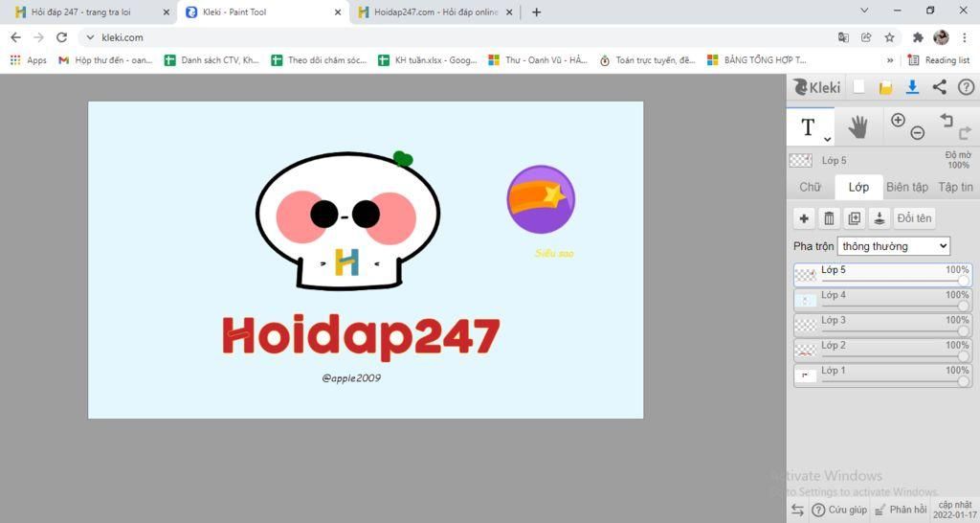Image resolution: width=980 pixels, height=523 pixels.
Task: Open Chrome extensions puzzle icon
Action: [918, 37]
